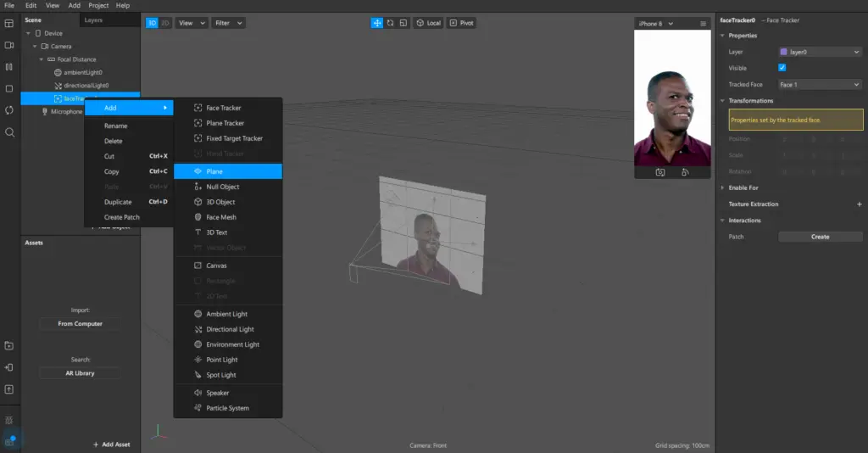Uncheck the Visible checkbox
Screen dimensions: 868x453
click(x=782, y=68)
